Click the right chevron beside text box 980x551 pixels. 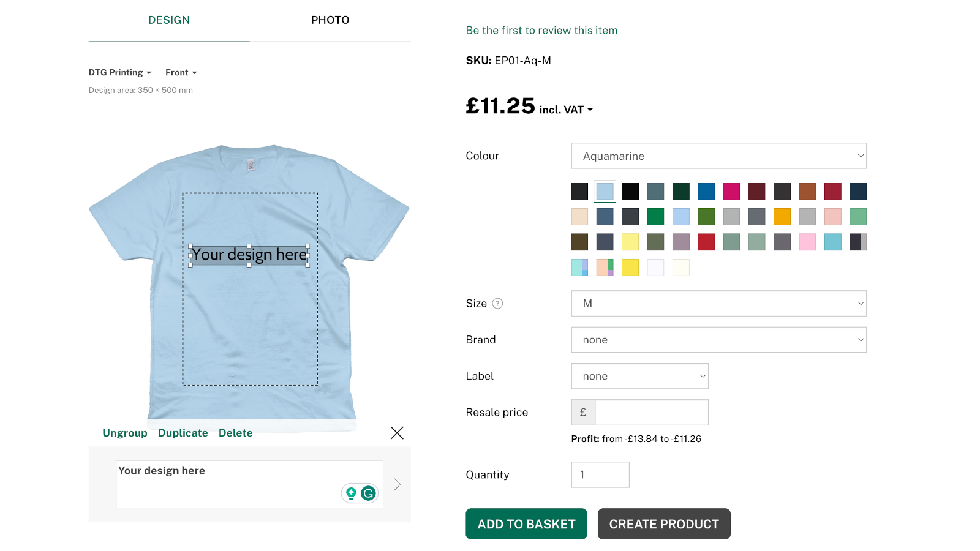397,484
